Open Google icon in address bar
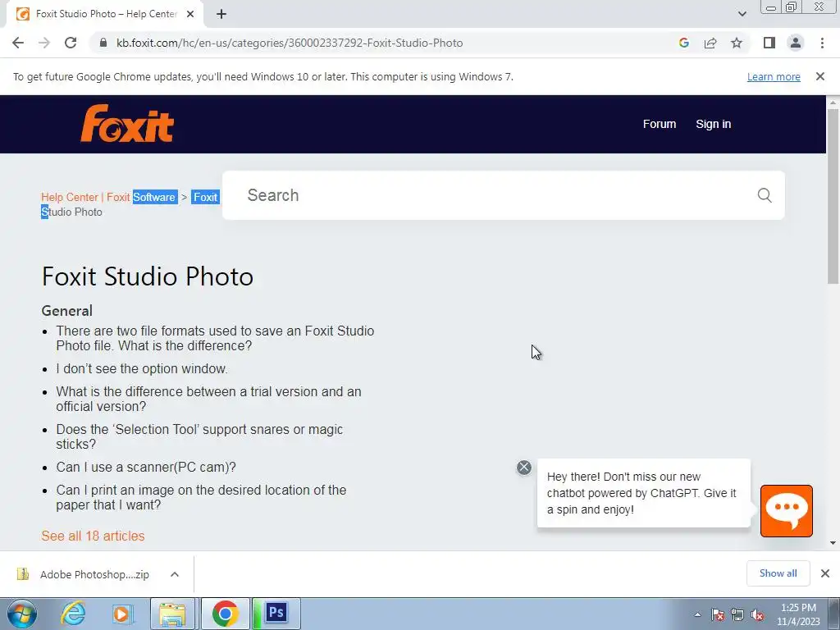 pos(683,43)
